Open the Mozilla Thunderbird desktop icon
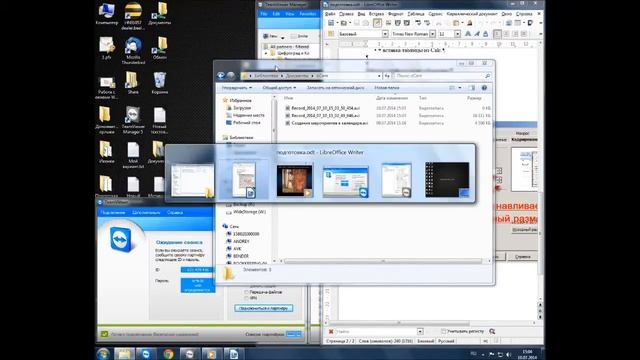Image resolution: width=640 pixels, height=360 pixels. point(133,51)
